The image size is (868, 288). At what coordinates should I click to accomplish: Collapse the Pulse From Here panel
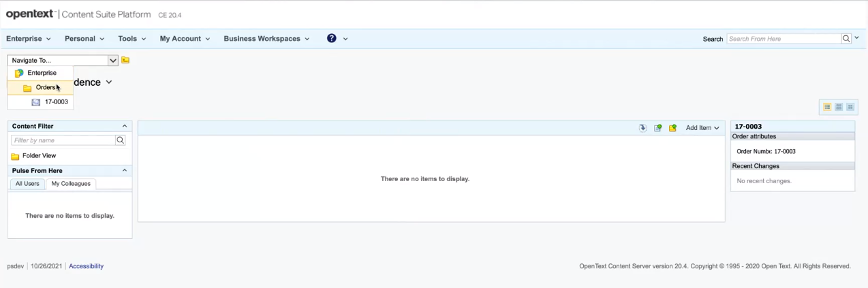(x=125, y=170)
